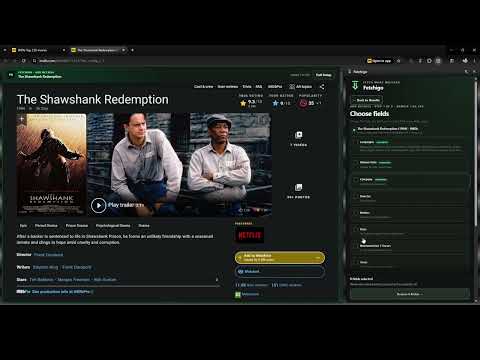Click site info icon in address bar
The width and height of the screenshot is (480, 360).
(x=34, y=61)
